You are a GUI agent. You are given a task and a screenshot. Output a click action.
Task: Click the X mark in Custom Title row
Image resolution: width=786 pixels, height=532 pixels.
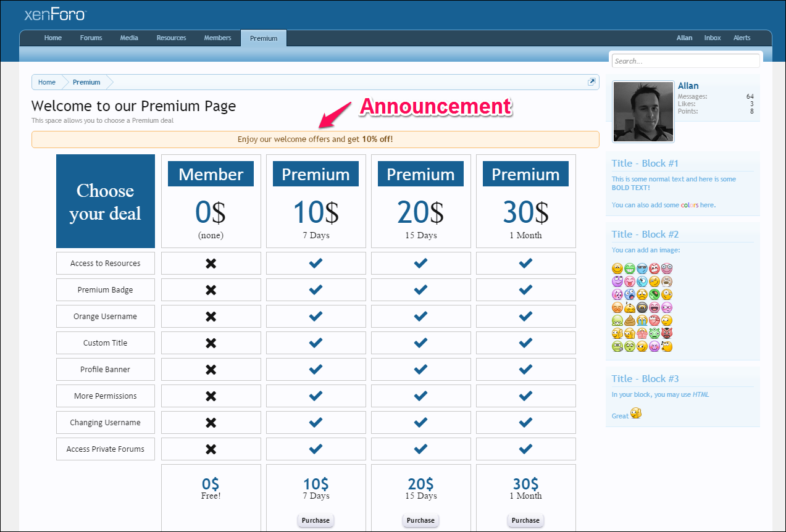tap(211, 343)
